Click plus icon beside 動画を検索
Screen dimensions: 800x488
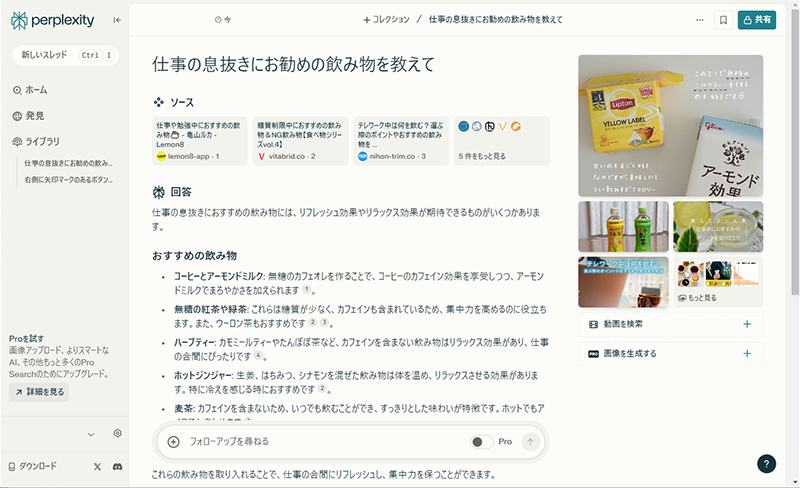(747, 324)
